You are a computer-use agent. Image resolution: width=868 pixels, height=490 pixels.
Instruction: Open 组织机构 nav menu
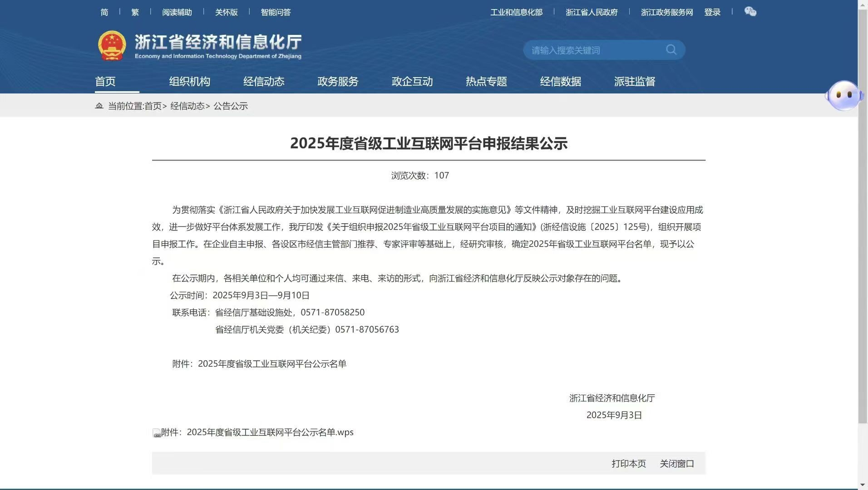point(190,81)
